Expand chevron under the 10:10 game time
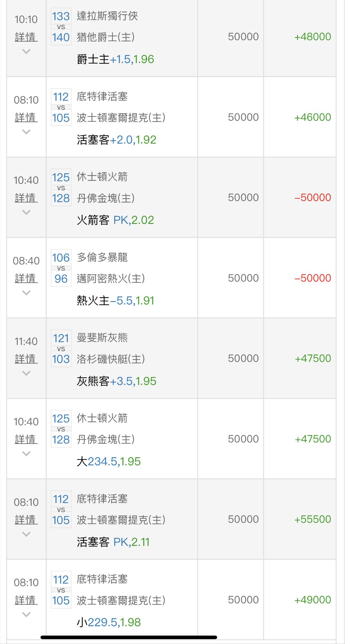This screenshot has width=345, height=644. 26,51
